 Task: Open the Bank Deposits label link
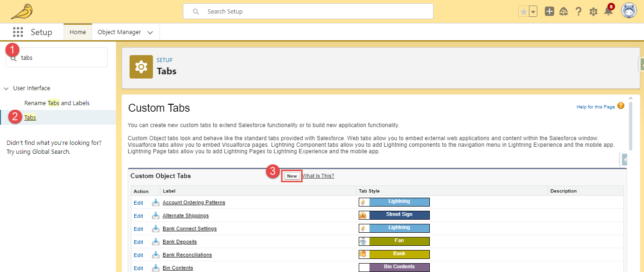pos(180,242)
